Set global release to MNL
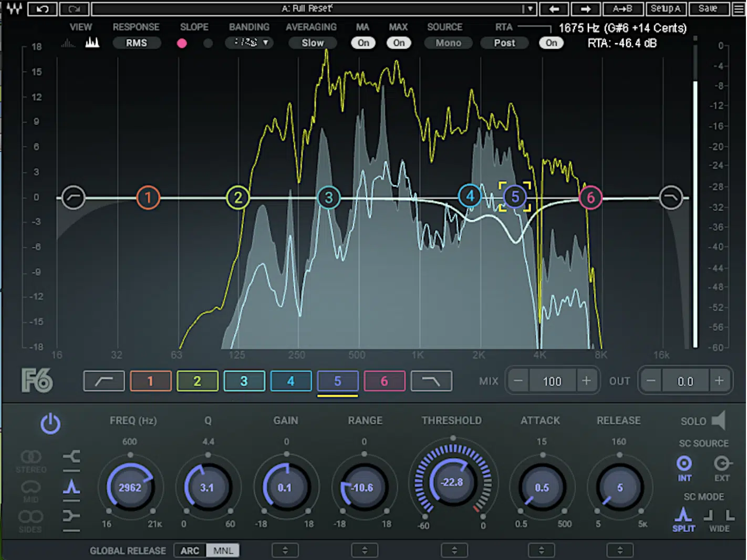This screenshot has width=747, height=560. (x=223, y=551)
